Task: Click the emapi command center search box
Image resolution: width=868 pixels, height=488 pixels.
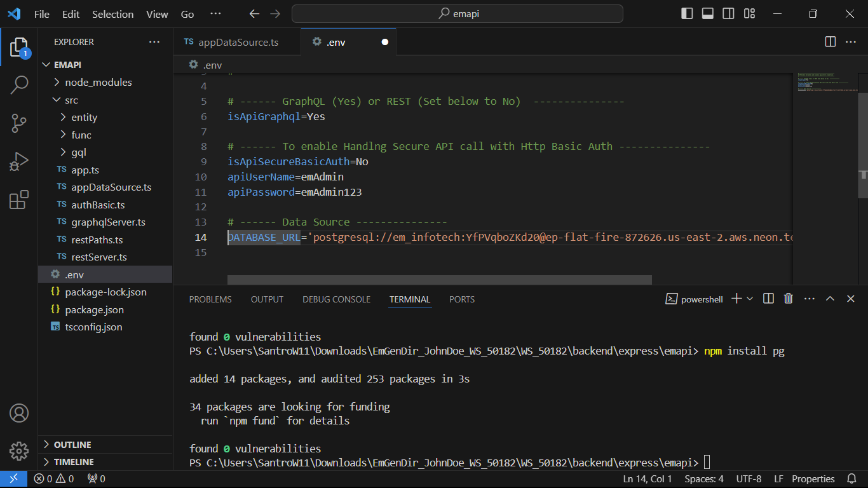Action: point(458,14)
